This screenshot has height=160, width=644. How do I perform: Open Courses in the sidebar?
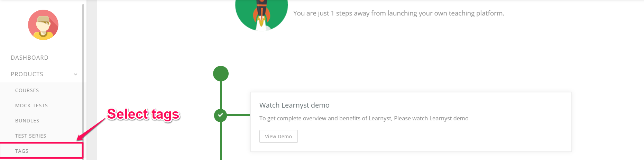[27, 90]
